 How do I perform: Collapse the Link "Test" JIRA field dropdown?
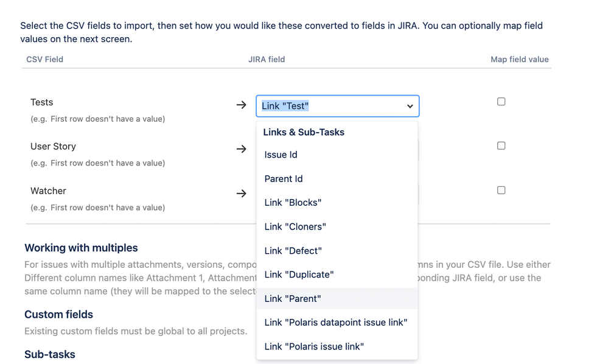coord(337,106)
